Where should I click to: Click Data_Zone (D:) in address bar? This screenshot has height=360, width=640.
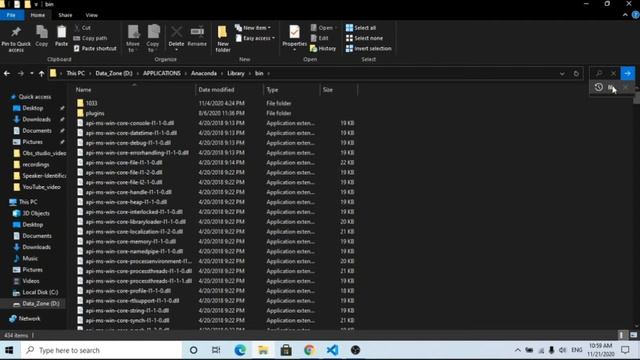(114, 73)
